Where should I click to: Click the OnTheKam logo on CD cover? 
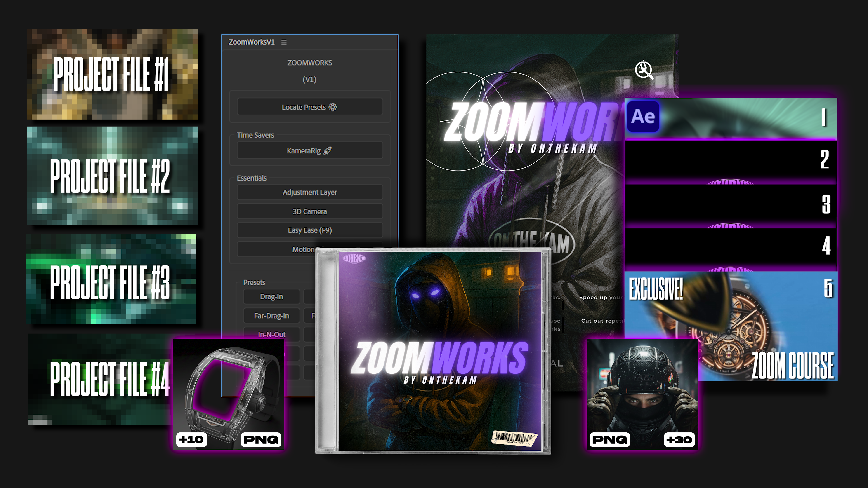[354, 259]
